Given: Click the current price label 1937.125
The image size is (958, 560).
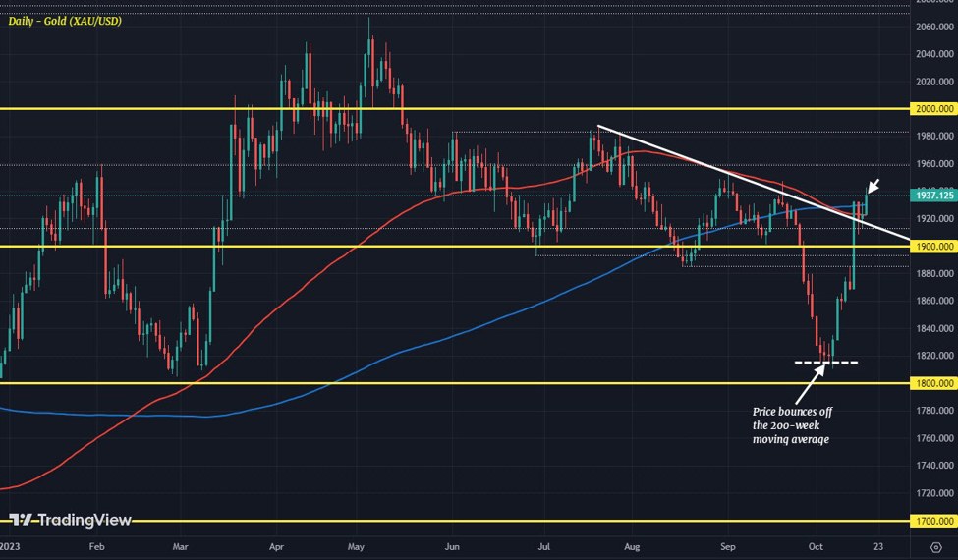Looking at the screenshot, I should point(934,196).
